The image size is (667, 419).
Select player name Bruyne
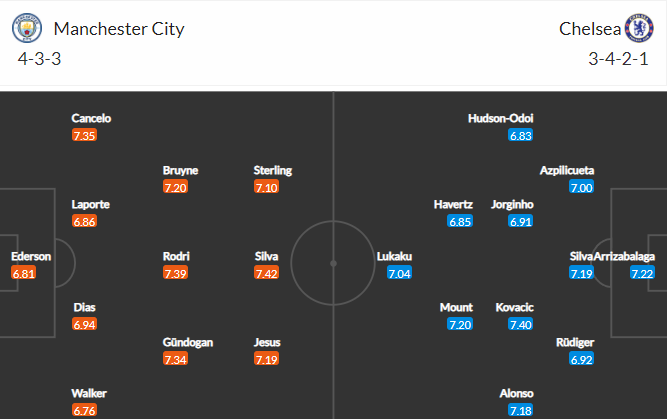180,170
